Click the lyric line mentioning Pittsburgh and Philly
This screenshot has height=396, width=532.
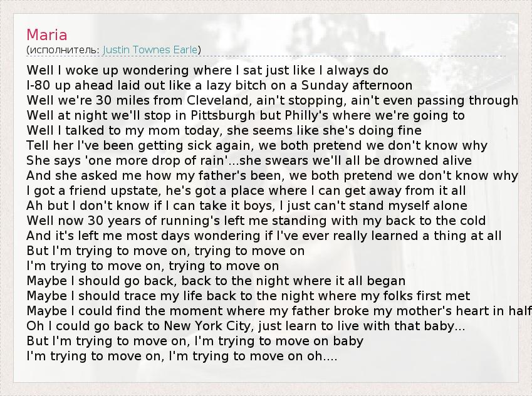point(246,115)
